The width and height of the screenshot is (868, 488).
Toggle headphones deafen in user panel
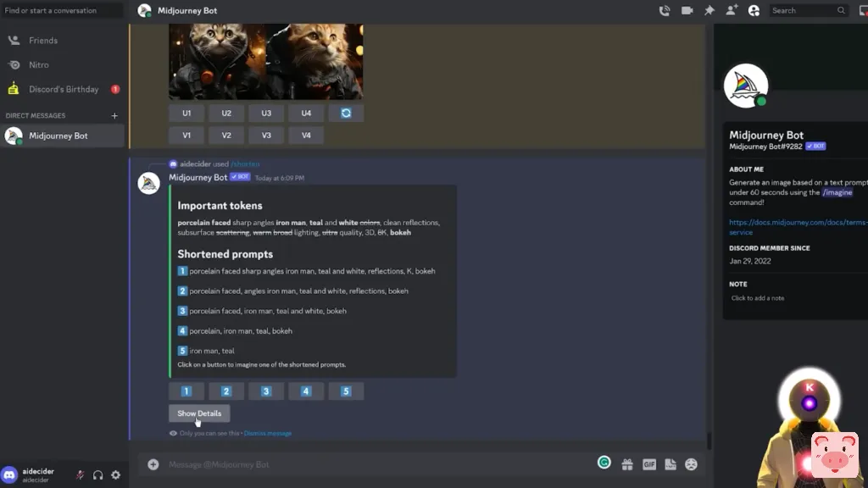pos(98,474)
